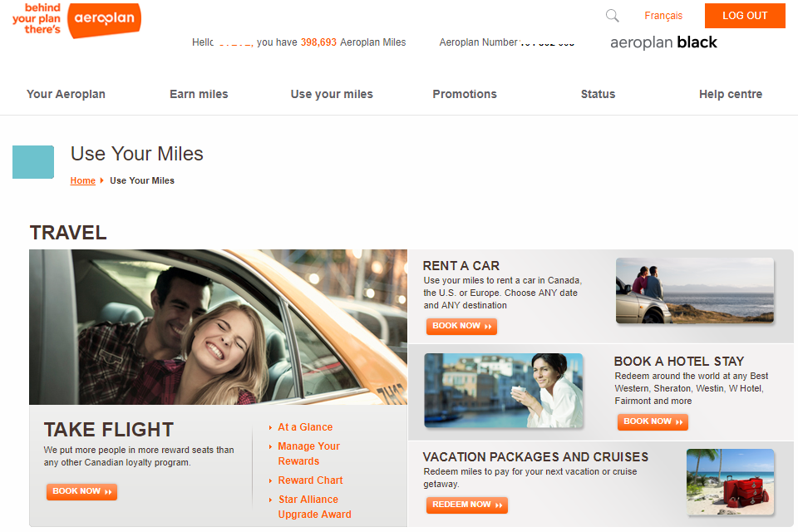Click BOOK NOW under Book a Hotel Stay
This screenshot has width=798, height=532.
tap(653, 422)
